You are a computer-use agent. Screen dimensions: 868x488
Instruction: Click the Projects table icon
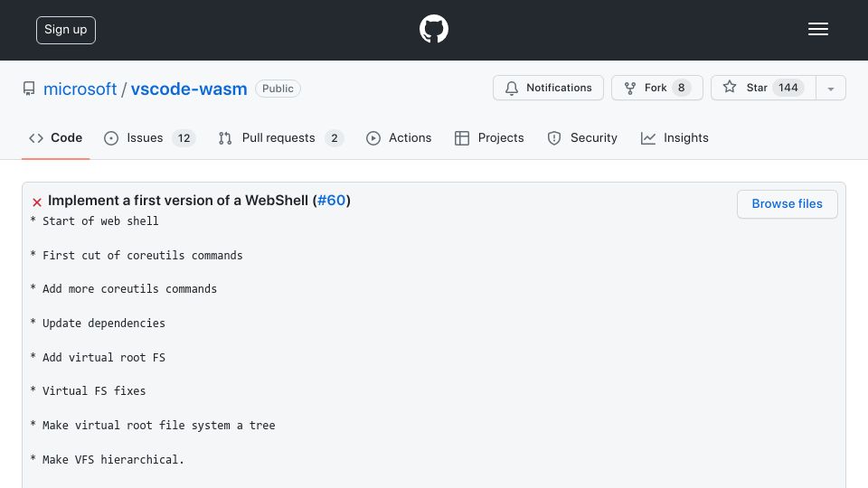coord(462,138)
